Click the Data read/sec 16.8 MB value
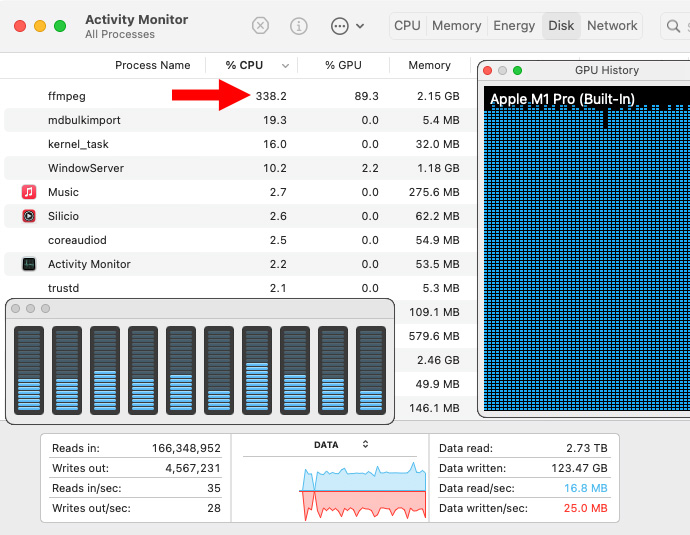The width and height of the screenshot is (690, 535). click(x=586, y=488)
